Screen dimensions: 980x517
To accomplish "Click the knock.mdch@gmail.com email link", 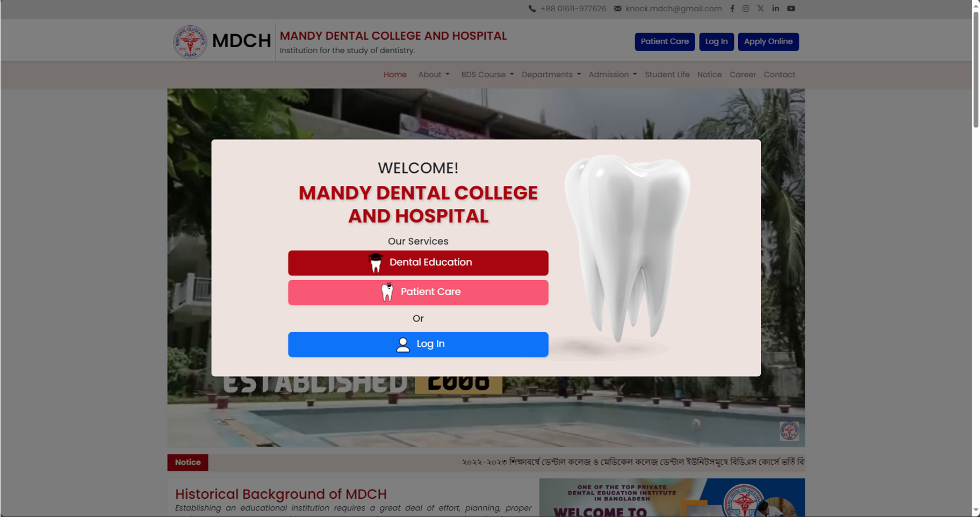I will tap(673, 9).
